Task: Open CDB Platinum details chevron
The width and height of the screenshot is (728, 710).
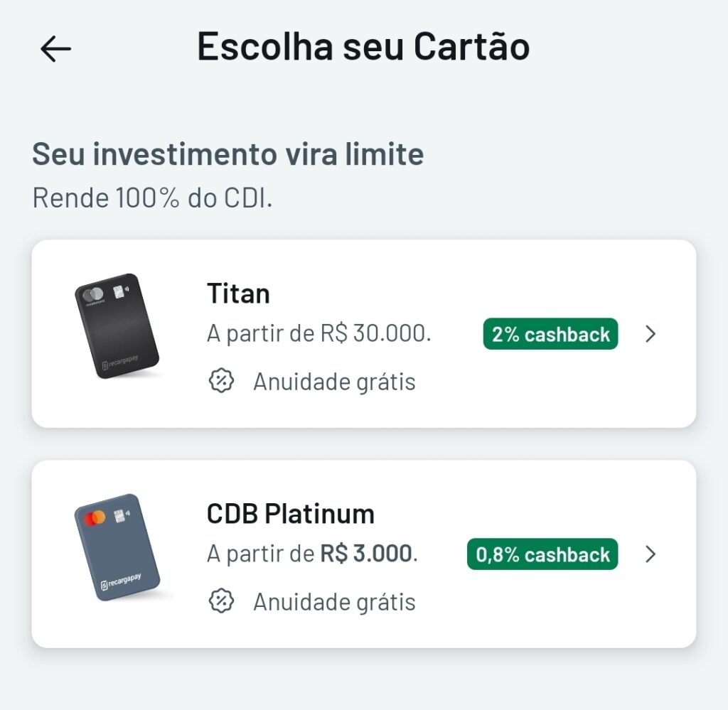Action: pos(651,554)
